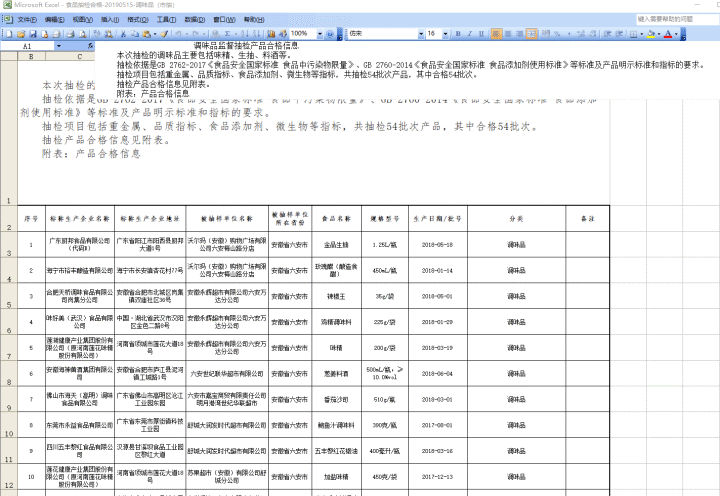Select column B header
The width and height of the screenshot is (720, 496).
(31, 56)
